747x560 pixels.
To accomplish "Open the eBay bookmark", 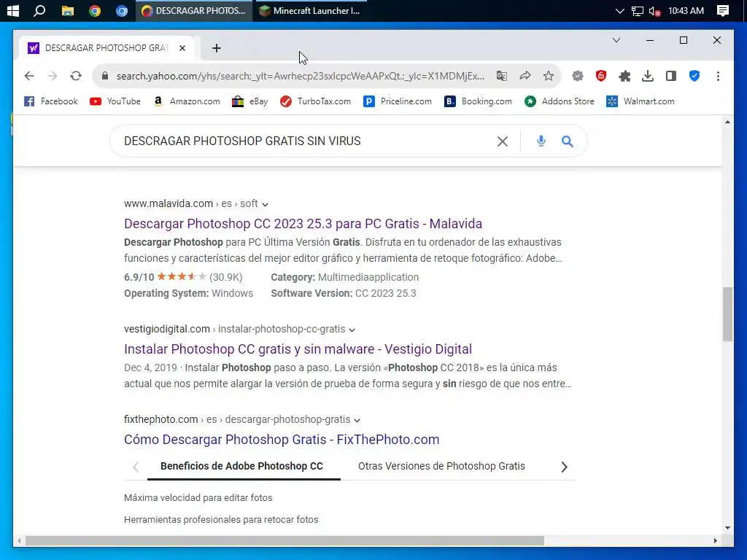I will tap(250, 101).
